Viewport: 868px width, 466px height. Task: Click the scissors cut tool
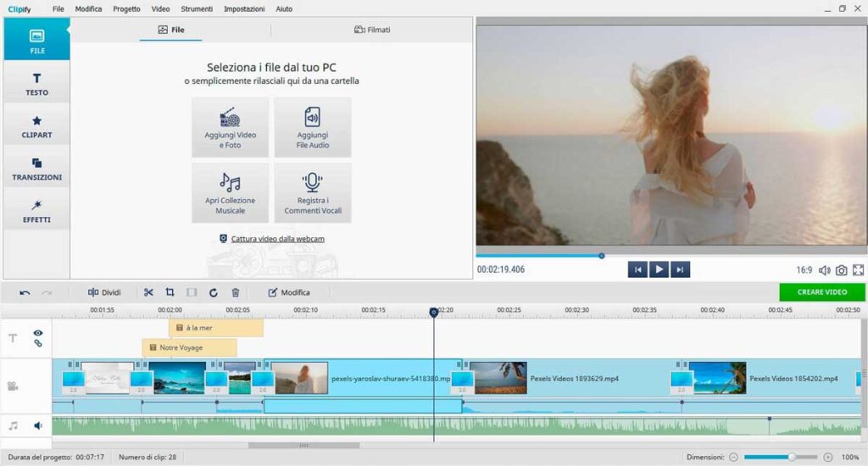coord(148,292)
